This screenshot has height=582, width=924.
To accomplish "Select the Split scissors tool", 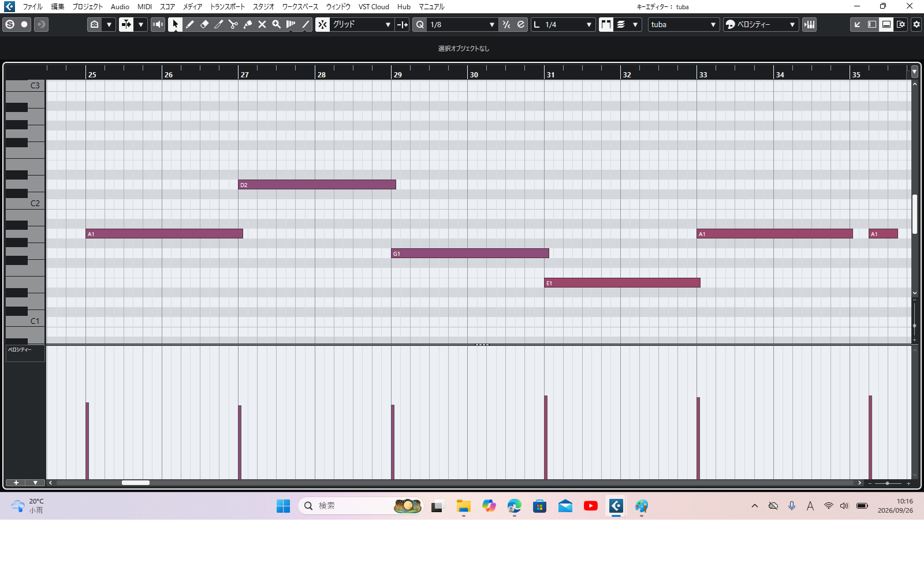I will [233, 24].
